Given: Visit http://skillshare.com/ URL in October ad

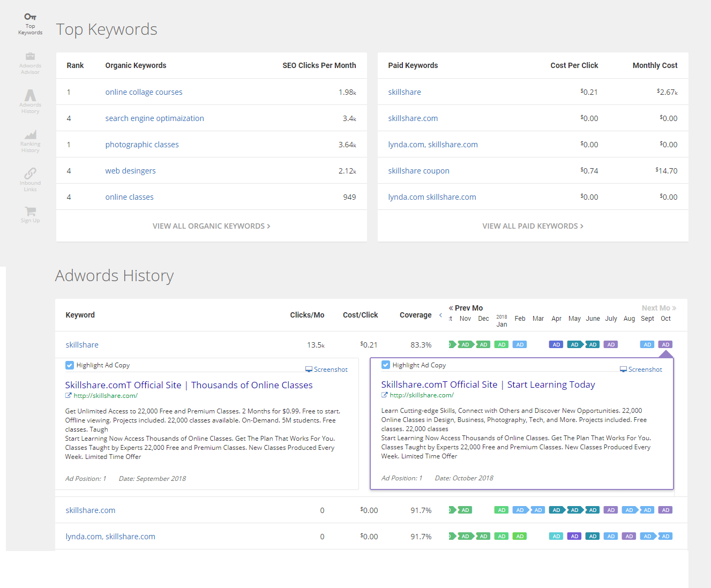Looking at the screenshot, I should tap(422, 395).
